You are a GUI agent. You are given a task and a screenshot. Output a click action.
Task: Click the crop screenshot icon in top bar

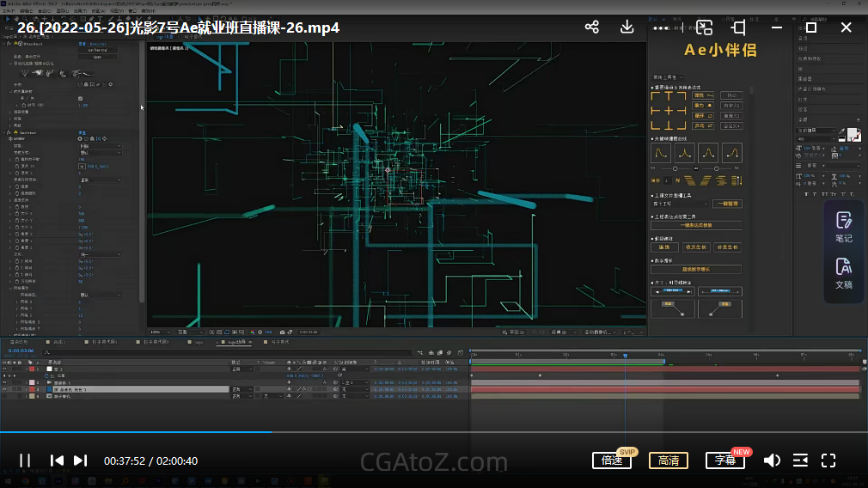pyautogui.click(x=738, y=27)
